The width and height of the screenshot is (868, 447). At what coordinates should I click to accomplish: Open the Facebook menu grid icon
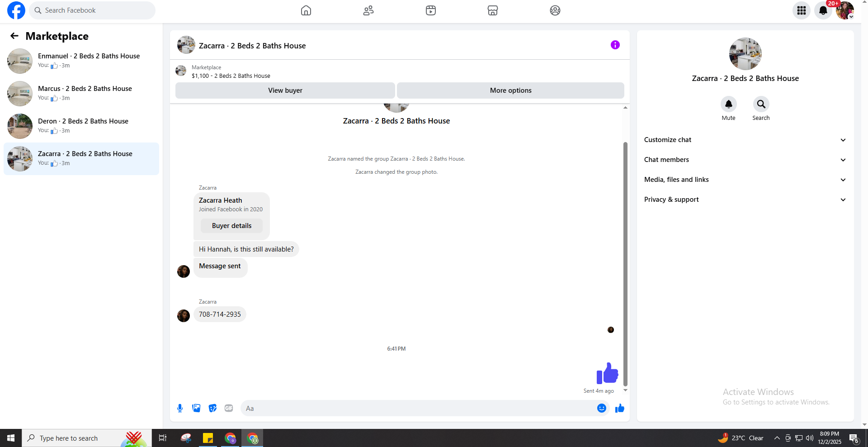click(802, 10)
